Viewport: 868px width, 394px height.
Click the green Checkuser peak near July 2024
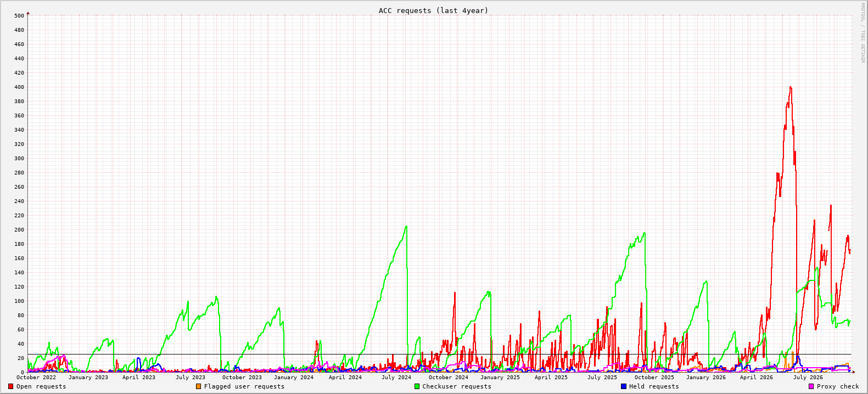click(406, 227)
